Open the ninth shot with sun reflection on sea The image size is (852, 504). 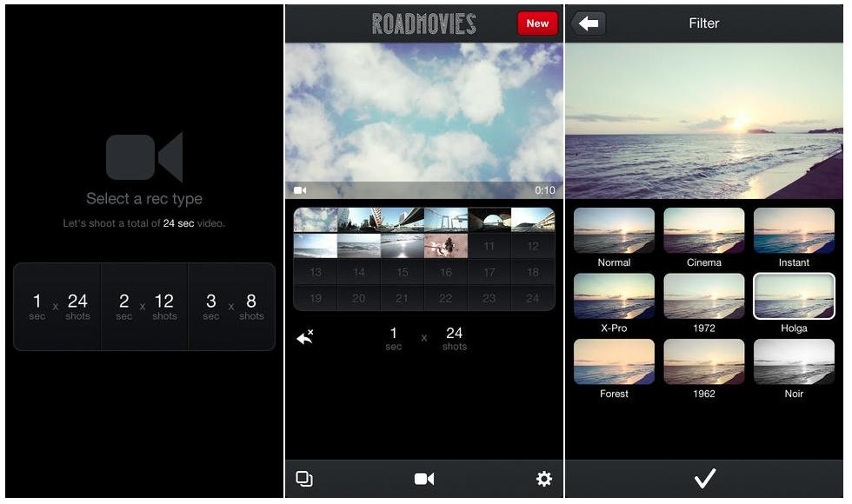[x=403, y=246]
